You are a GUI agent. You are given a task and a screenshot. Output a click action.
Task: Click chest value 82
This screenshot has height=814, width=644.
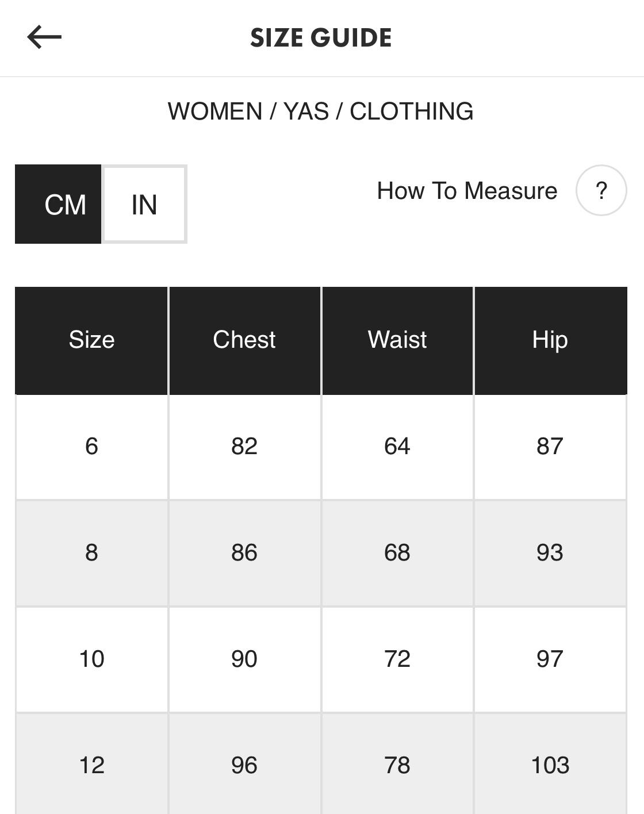pos(244,446)
